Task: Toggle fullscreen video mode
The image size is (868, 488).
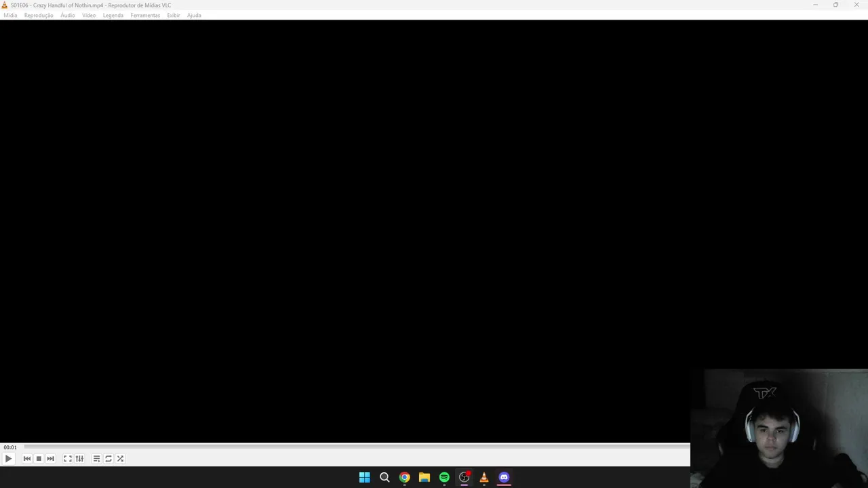Action: pos(68,459)
